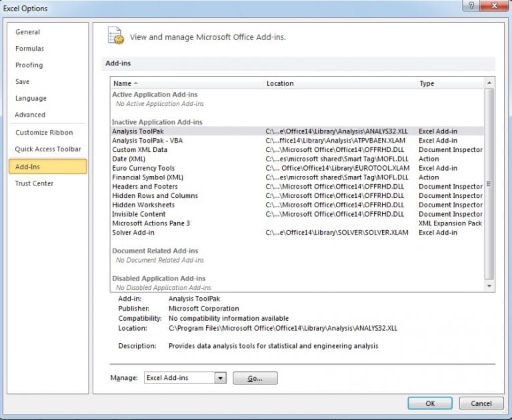
Task: Switch to the Formulas category
Action: pos(30,49)
